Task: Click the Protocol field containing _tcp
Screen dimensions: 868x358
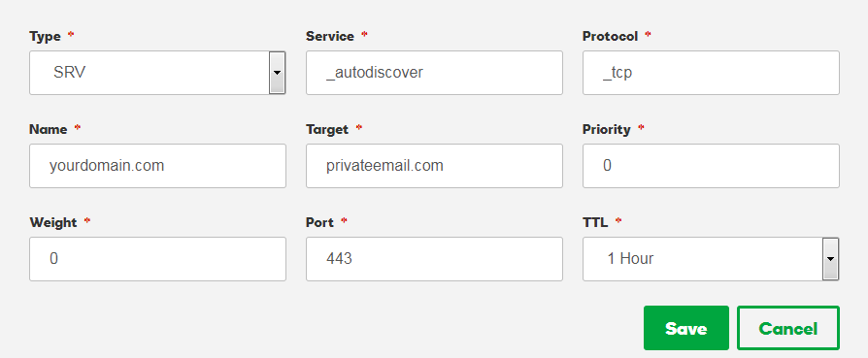Action: (711, 73)
